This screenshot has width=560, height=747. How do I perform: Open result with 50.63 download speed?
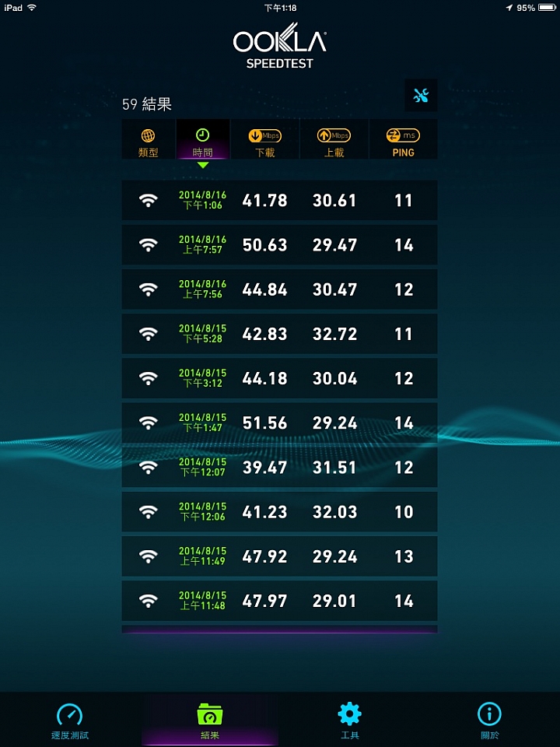click(x=279, y=245)
